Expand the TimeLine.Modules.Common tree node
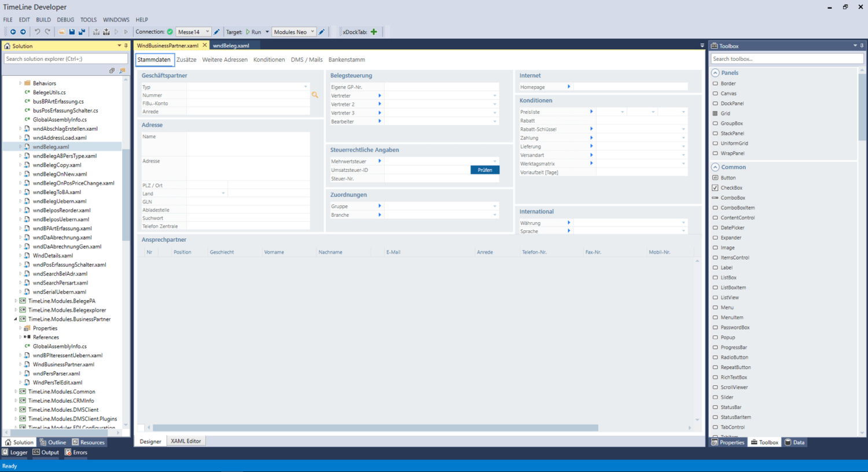Viewport: 868px width, 472px height. pyautogui.click(x=15, y=392)
